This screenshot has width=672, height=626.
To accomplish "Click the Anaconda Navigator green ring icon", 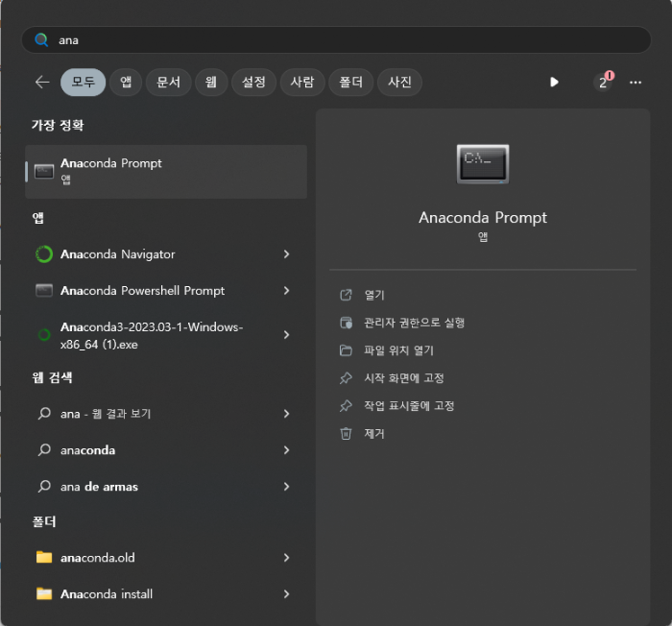I will pyautogui.click(x=44, y=254).
